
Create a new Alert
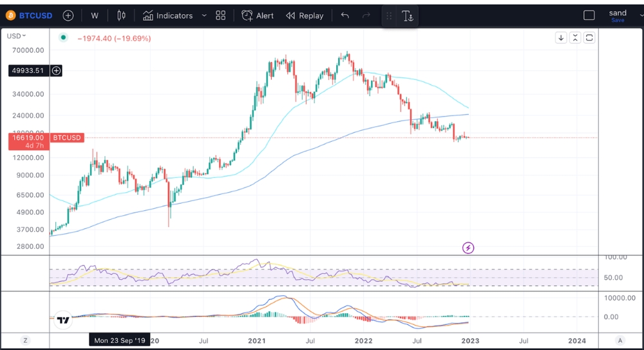258,15
